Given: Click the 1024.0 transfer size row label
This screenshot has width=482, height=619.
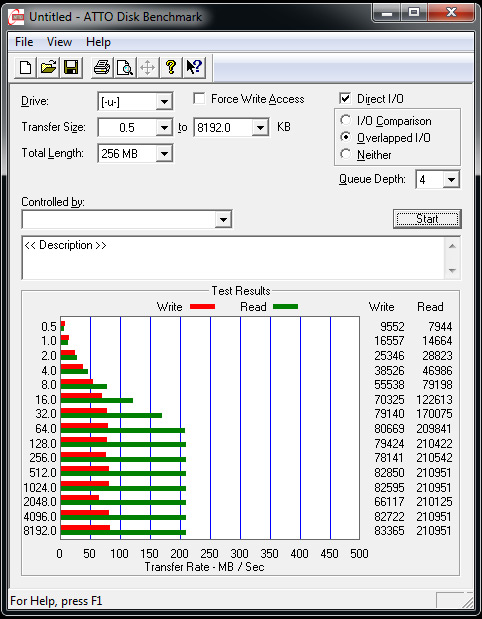Looking at the screenshot, I should click(x=40, y=488).
